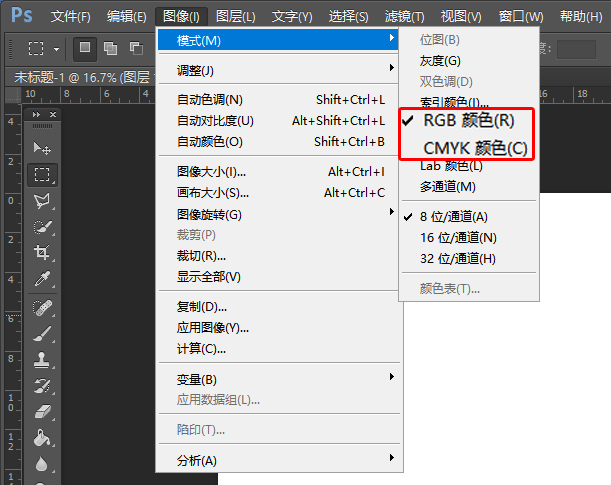Open tool preset picker dropdown arrow
Viewport: 611px width, 485px height.
point(57,49)
